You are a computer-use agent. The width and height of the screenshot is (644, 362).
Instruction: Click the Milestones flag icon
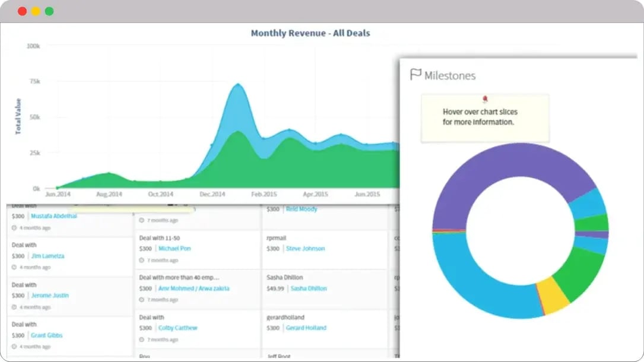click(415, 74)
